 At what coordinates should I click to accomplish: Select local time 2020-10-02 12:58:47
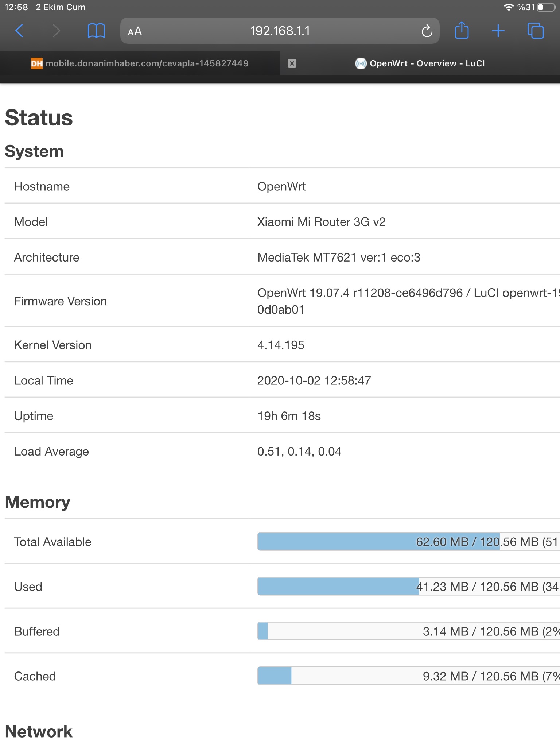click(314, 380)
